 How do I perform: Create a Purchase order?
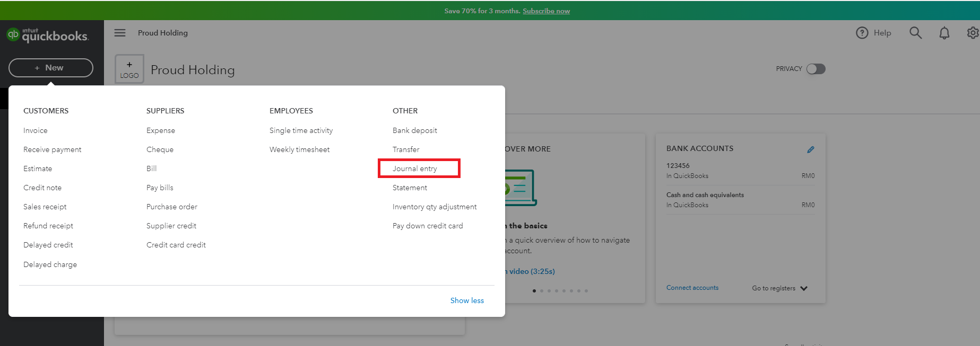point(172,207)
